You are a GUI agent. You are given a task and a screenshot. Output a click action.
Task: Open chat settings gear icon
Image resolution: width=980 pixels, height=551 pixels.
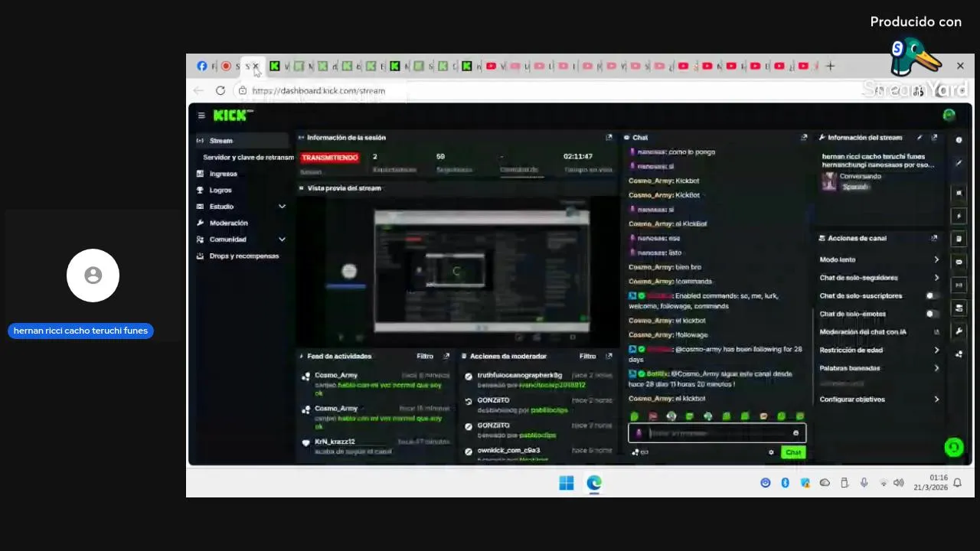771,452
